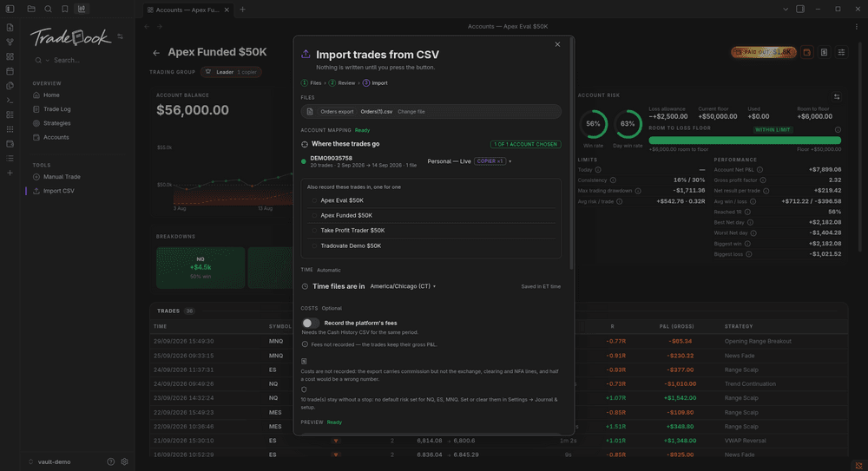Open Trade Log in sidebar
The image size is (868, 471).
(57, 109)
